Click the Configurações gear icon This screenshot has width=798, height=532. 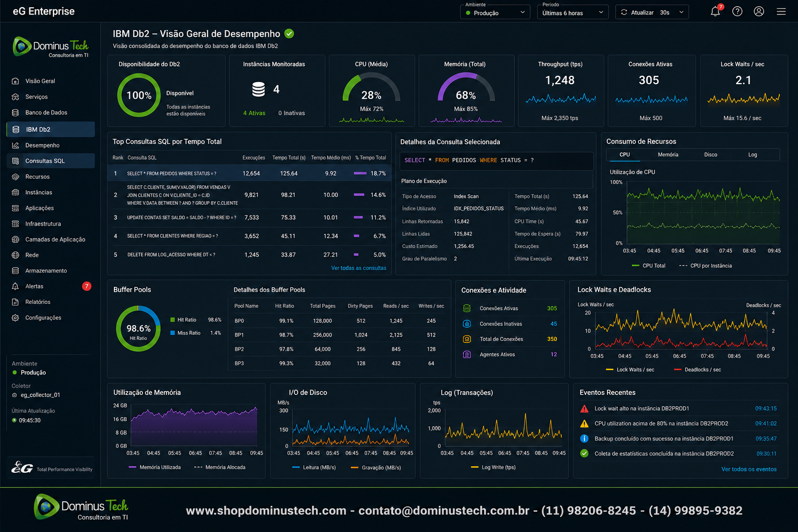[16, 317]
